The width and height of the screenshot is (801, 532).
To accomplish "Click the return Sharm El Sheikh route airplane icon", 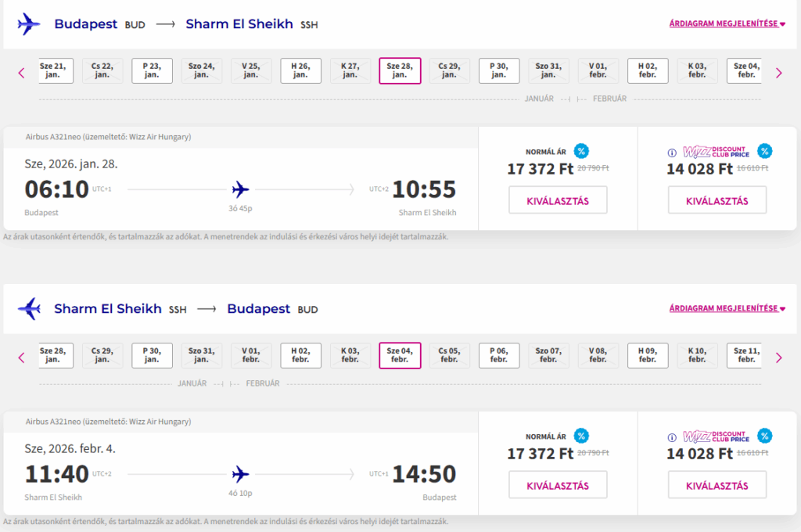I will pos(29,309).
